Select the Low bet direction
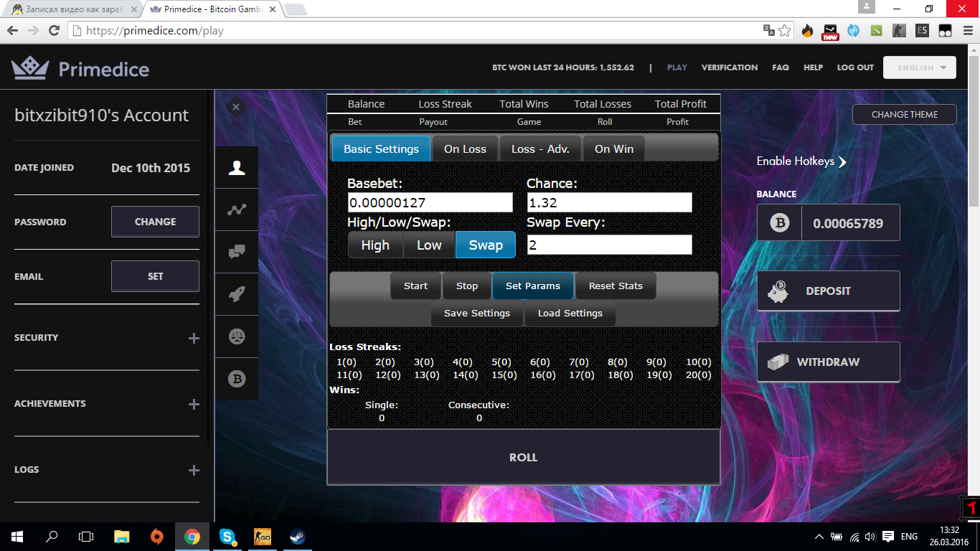 tap(429, 245)
